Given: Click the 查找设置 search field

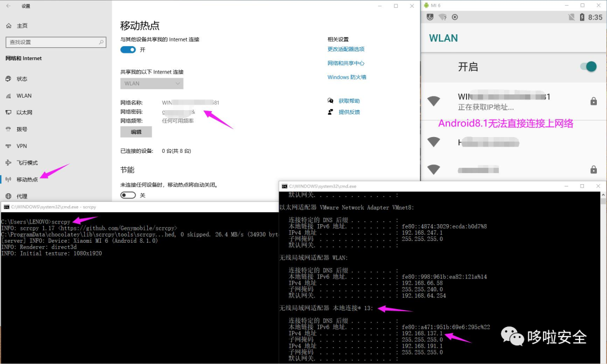Looking at the screenshot, I should 56,42.
